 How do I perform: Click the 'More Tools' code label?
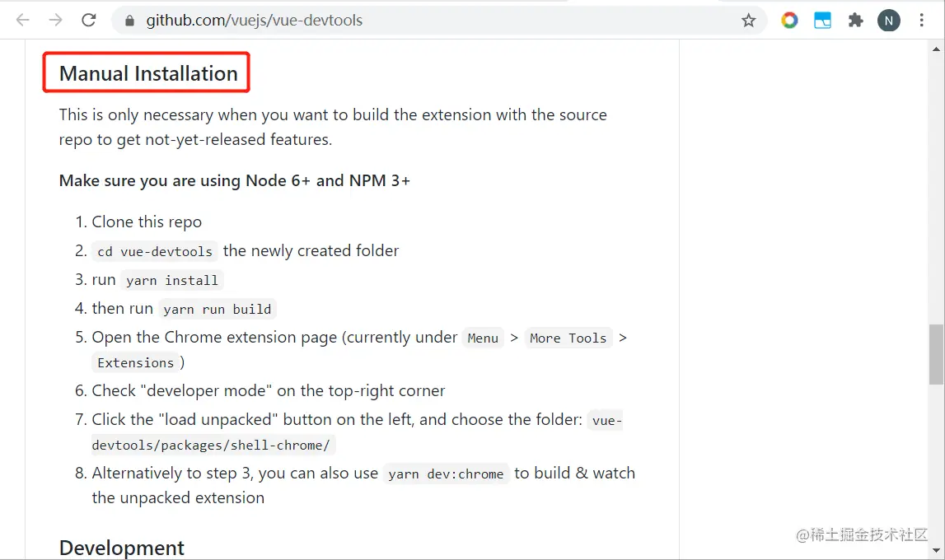coord(568,338)
